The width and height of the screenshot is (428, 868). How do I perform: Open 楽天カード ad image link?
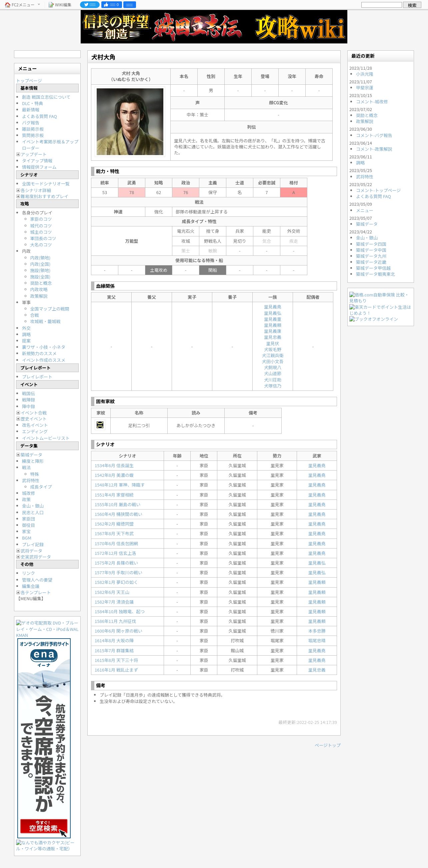click(380, 310)
